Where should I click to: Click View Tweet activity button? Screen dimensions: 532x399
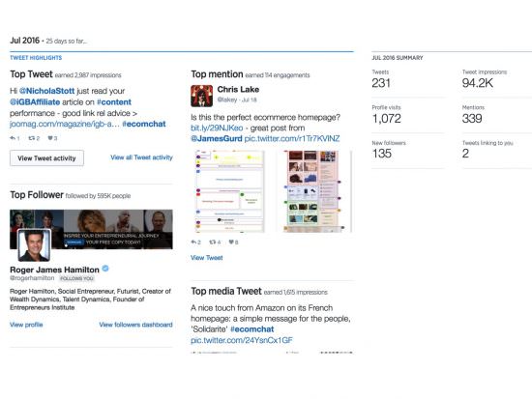(46, 158)
